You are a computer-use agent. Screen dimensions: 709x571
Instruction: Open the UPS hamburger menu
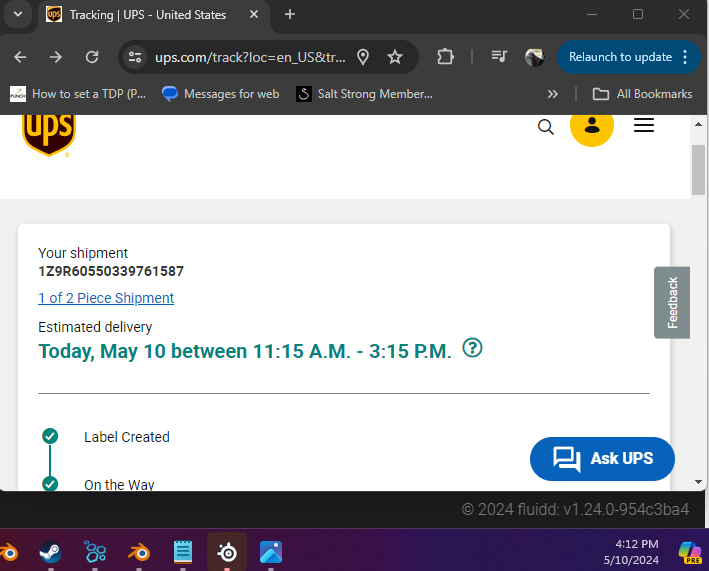pyautogui.click(x=644, y=125)
